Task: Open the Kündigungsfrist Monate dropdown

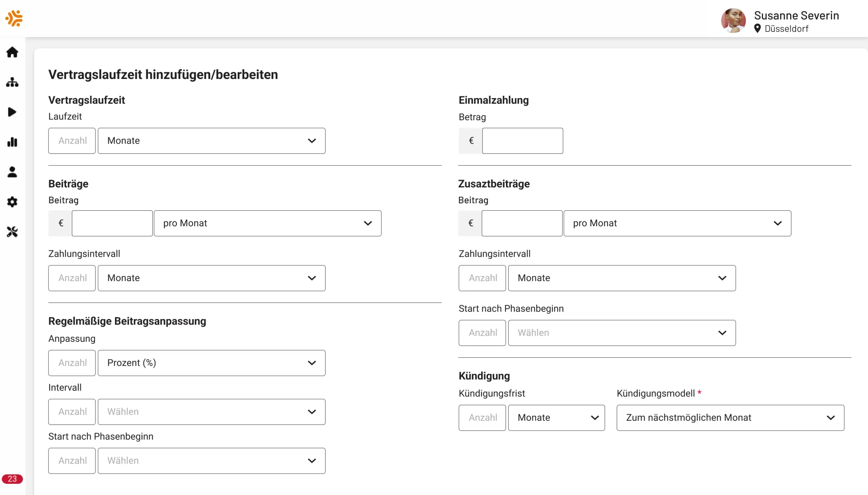Action: point(556,417)
